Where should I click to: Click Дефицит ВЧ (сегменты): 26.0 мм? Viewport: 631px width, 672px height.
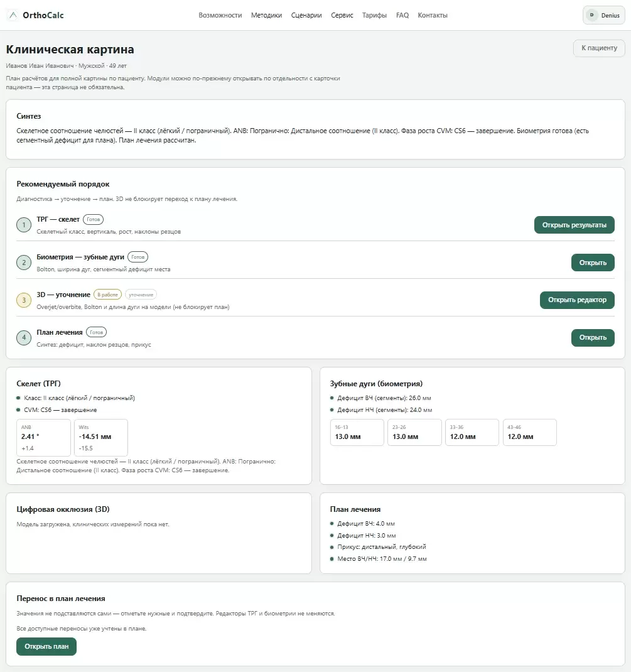(384, 398)
